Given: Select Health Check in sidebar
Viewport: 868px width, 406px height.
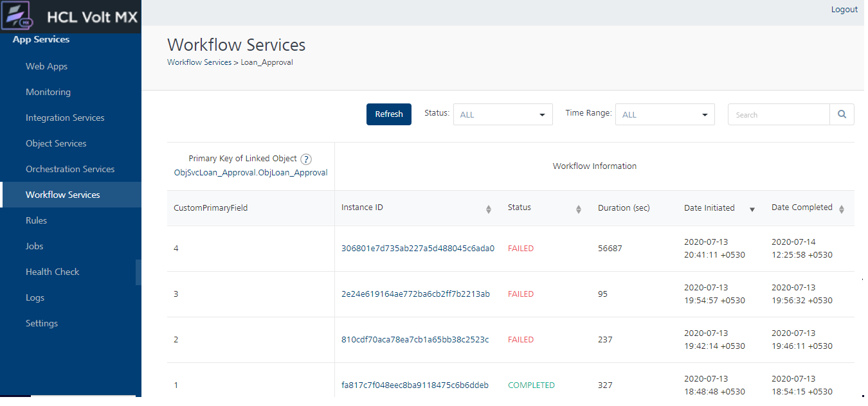Looking at the screenshot, I should 53,272.
